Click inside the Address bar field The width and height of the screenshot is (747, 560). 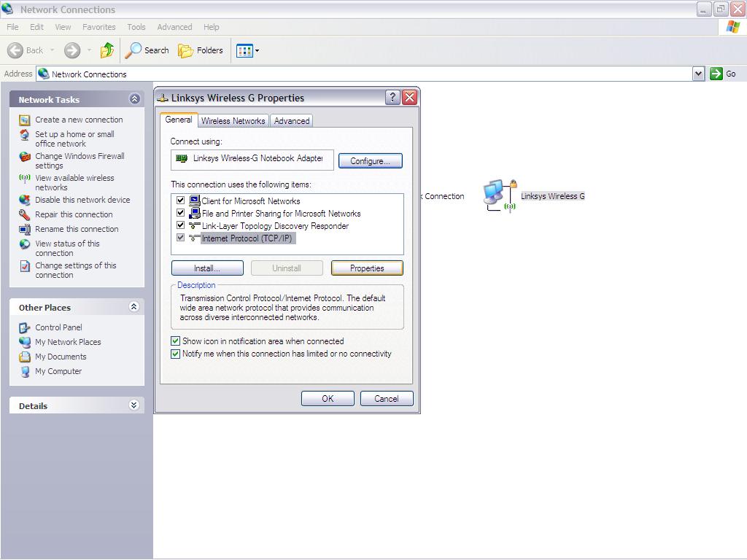point(365,74)
